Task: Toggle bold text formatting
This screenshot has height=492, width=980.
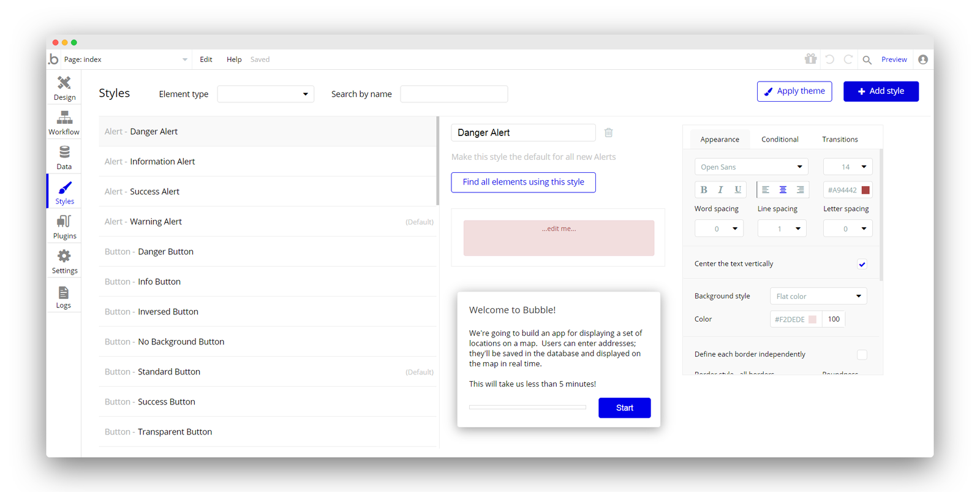Action: [704, 190]
